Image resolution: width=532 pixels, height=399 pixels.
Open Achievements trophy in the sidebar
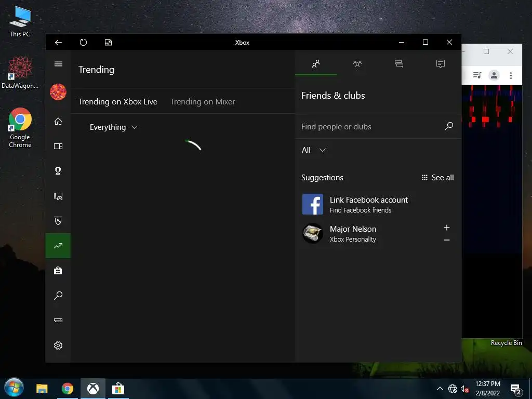pos(58,170)
